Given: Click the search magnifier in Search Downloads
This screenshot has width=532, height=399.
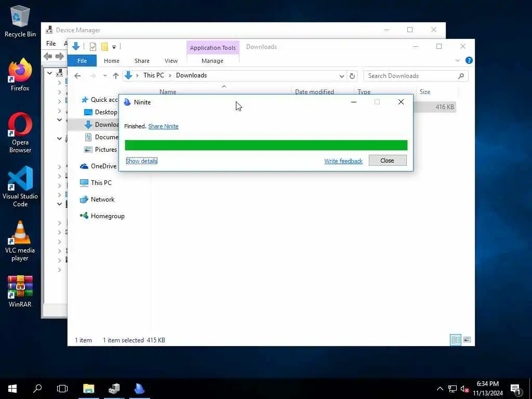Looking at the screenshot, I should (461, 76).
